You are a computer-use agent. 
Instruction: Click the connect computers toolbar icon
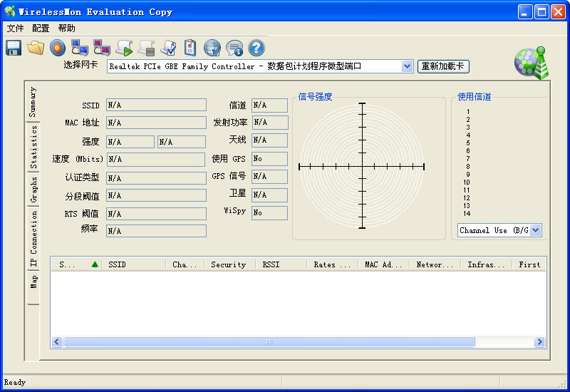80,48
